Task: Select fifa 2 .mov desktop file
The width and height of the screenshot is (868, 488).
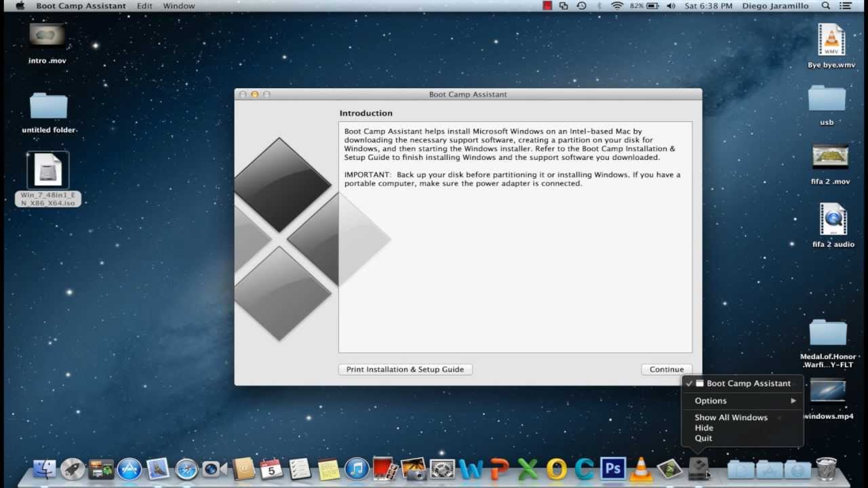Action: pyautogui.click(x=831, y=164)
